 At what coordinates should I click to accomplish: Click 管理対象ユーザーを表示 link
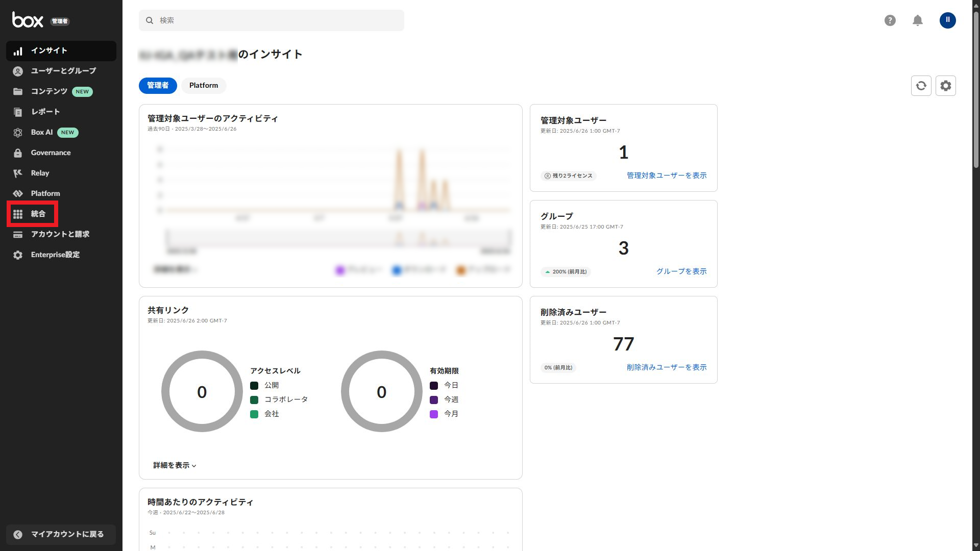pos(666,176)
